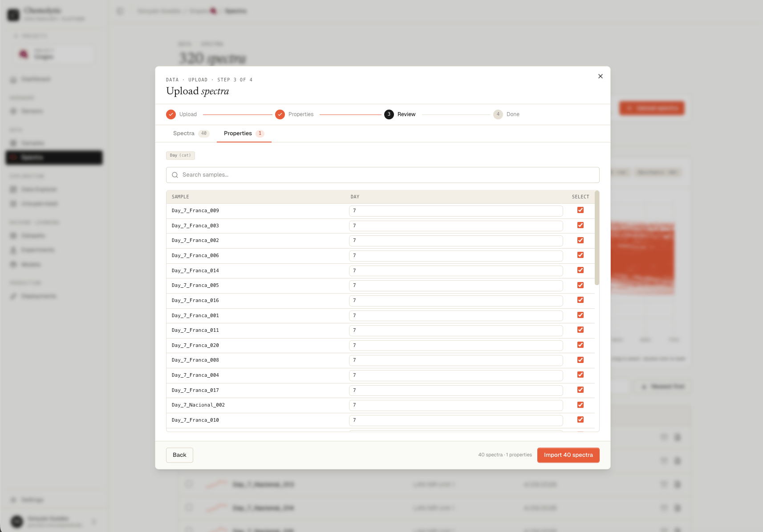763x532 pixels.
Task: Open Spectra item in background sidebar
Action: [54, 157]
